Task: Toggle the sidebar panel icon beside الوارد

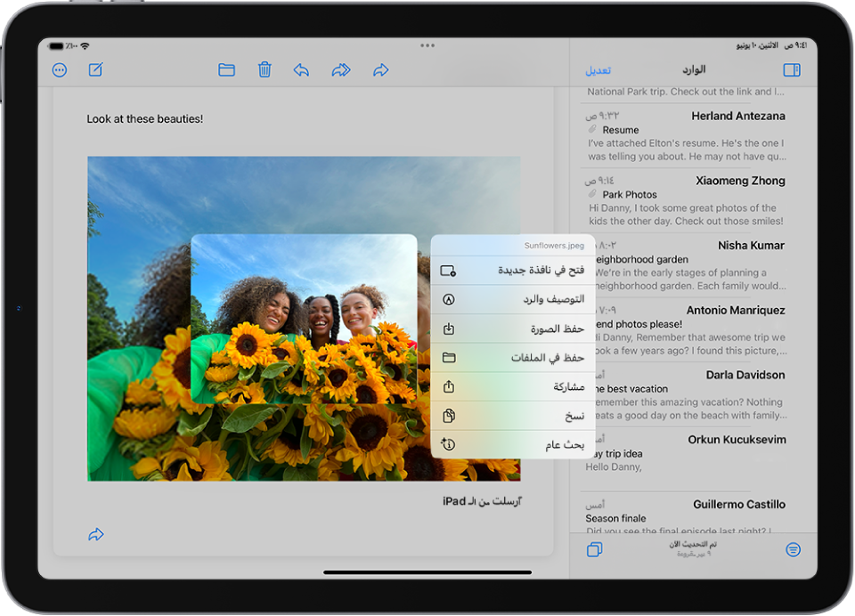Action: [791, 69]
